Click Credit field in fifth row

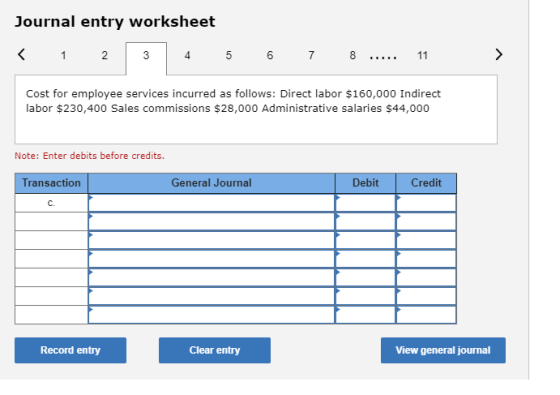click(426, 277)
